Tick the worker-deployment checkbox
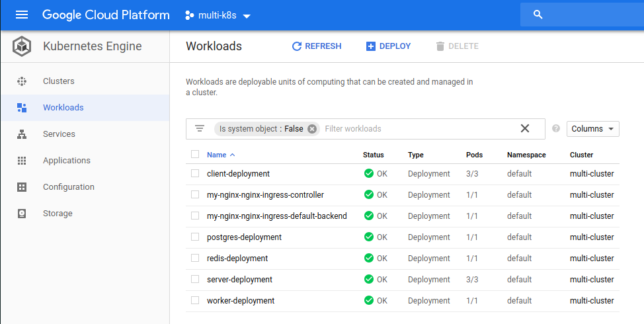The image size is (644, 324). click(195, 300)
